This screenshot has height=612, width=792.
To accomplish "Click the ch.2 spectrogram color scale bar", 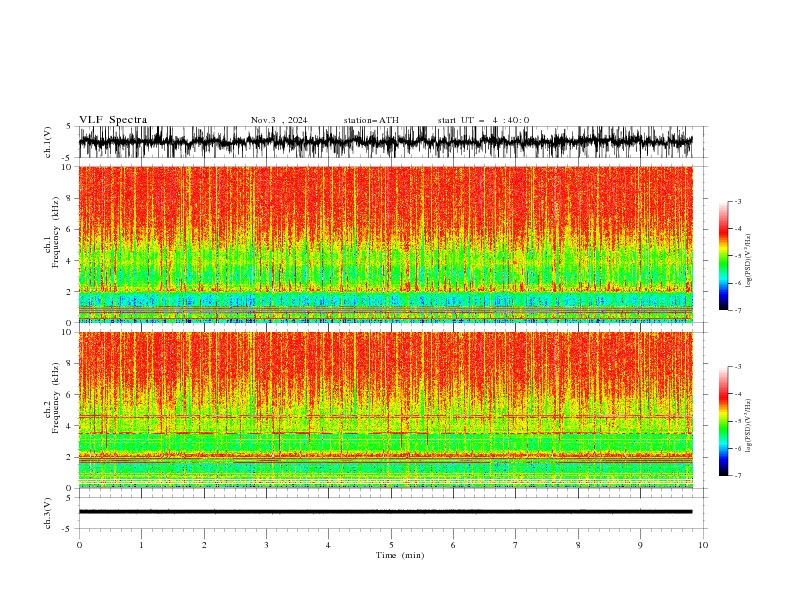I will click(723, 421).
